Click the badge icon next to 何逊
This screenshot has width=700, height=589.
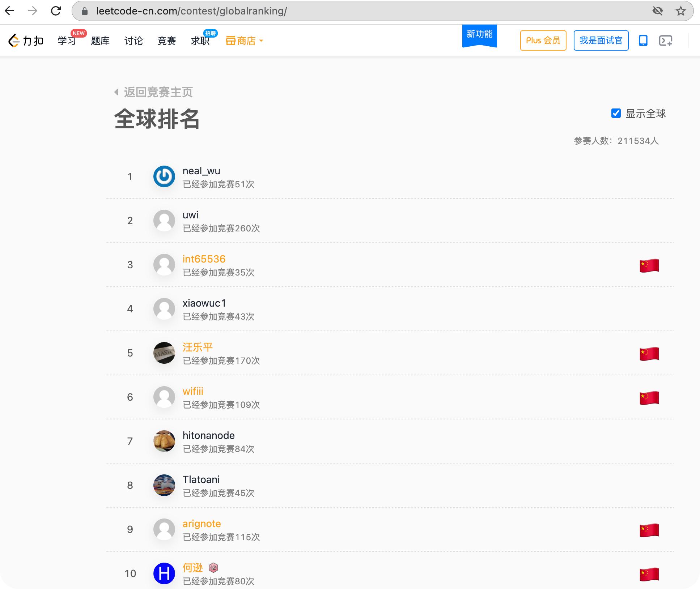213,568
